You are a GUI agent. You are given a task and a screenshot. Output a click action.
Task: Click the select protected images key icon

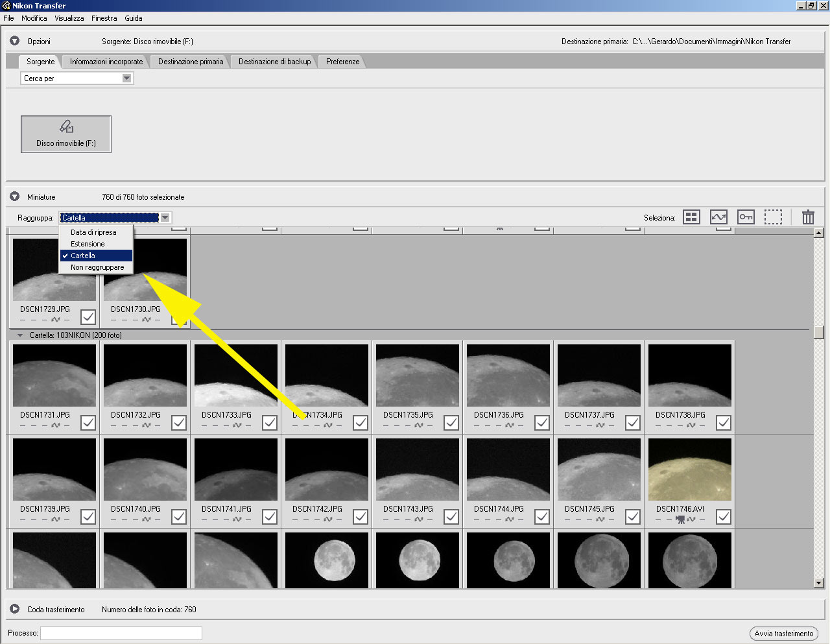pyautogui.click(x=746, y=217)
